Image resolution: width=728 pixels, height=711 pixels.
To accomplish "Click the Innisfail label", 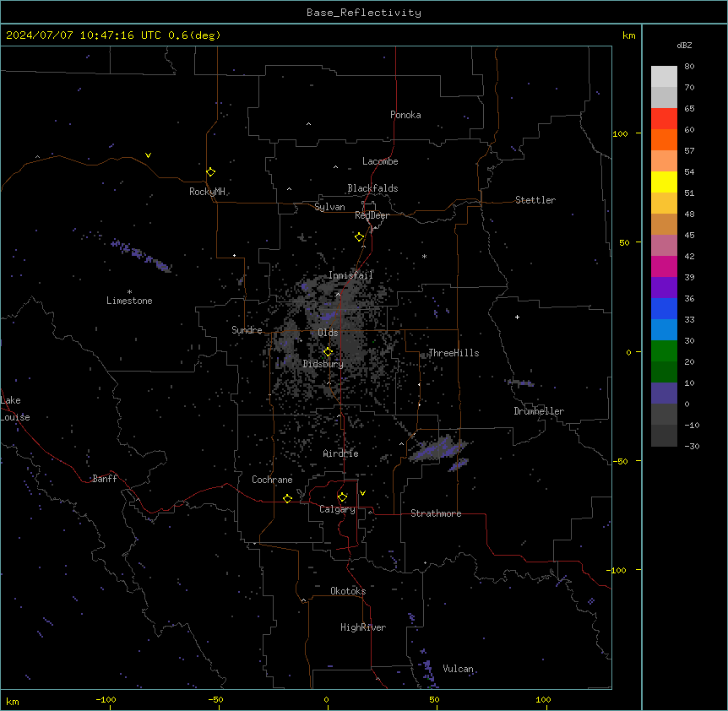I will [350, 275].
